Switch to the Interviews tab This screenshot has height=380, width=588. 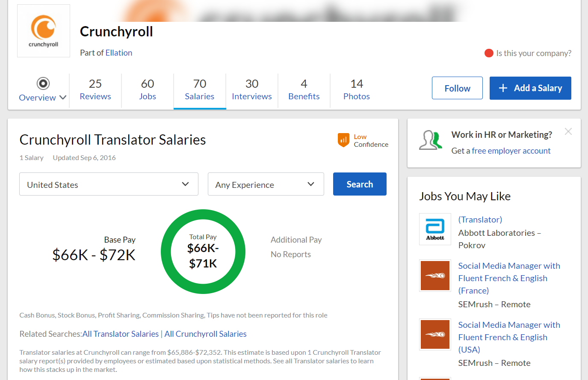click(x=252, y=89)
